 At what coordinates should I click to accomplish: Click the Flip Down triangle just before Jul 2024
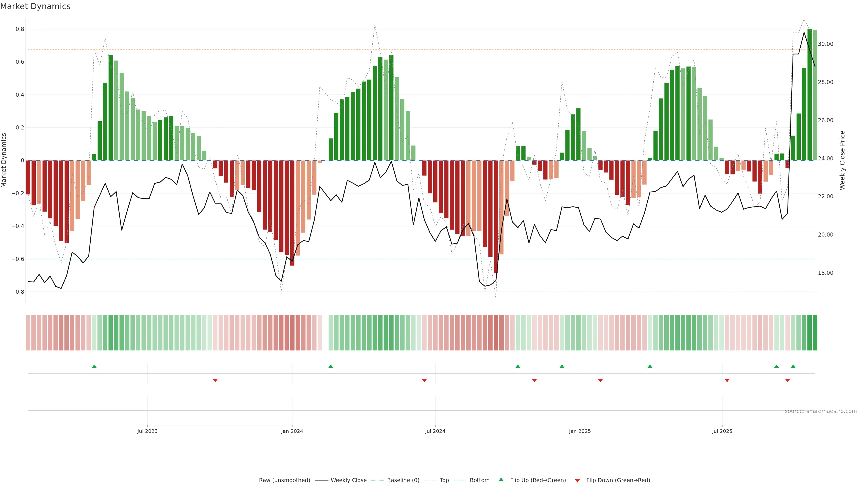click(x=424, y=380)
